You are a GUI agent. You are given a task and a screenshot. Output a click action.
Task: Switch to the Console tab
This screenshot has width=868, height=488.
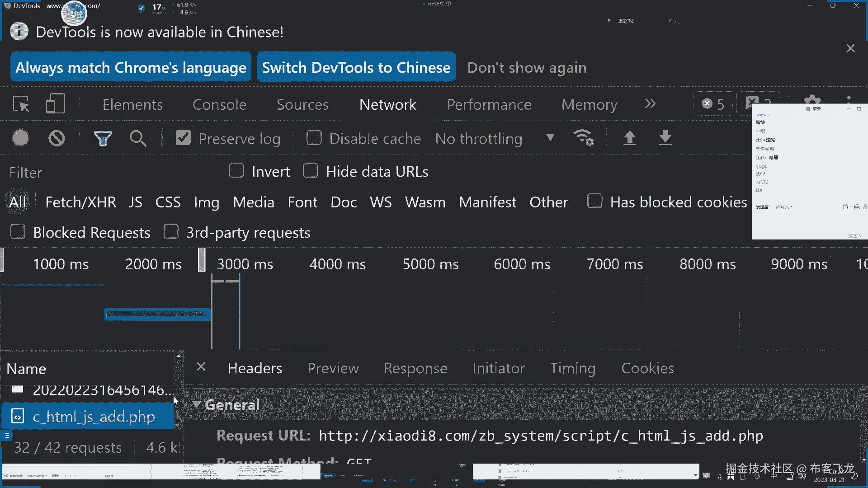(x=219, y=104)
